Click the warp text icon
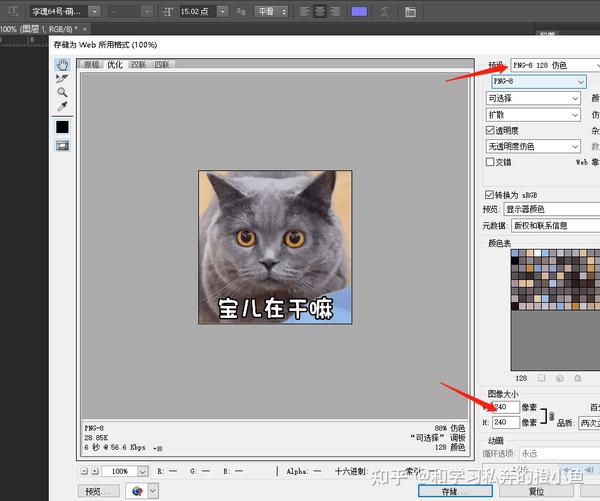Screen dimensions: 600x501 point(384,12)
